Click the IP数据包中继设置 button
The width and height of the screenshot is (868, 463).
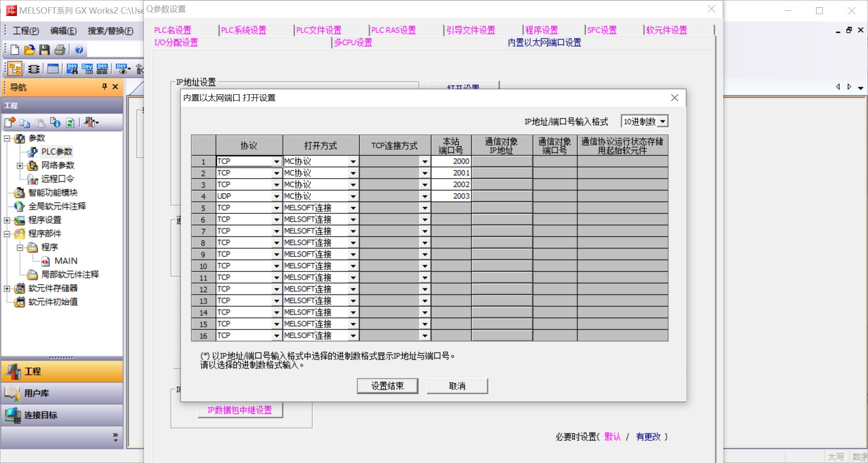240,410
